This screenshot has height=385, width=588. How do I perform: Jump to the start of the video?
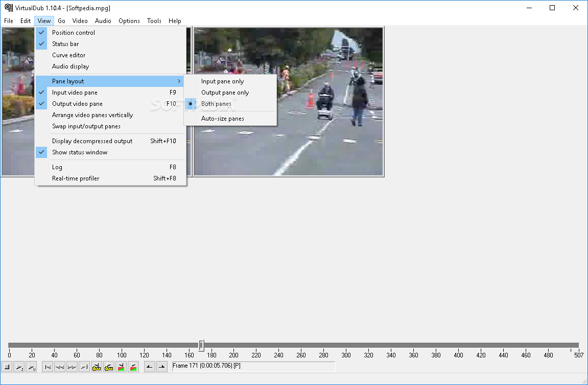[x=48, y=367]
